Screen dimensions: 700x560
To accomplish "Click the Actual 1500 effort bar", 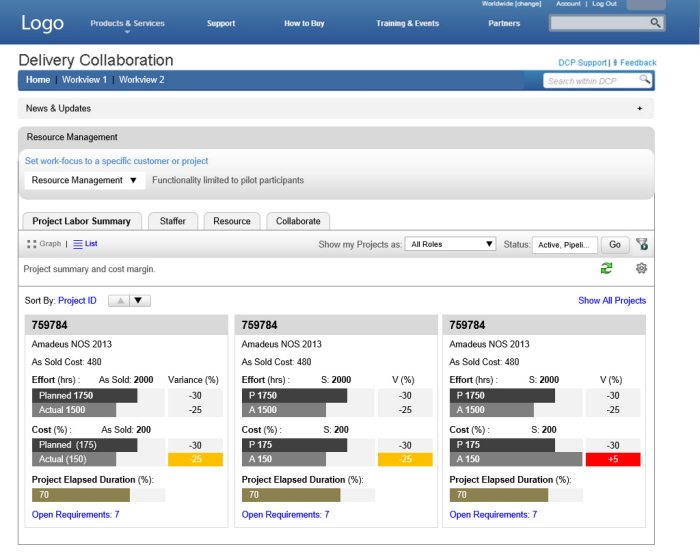I will [x=74, y=410].
